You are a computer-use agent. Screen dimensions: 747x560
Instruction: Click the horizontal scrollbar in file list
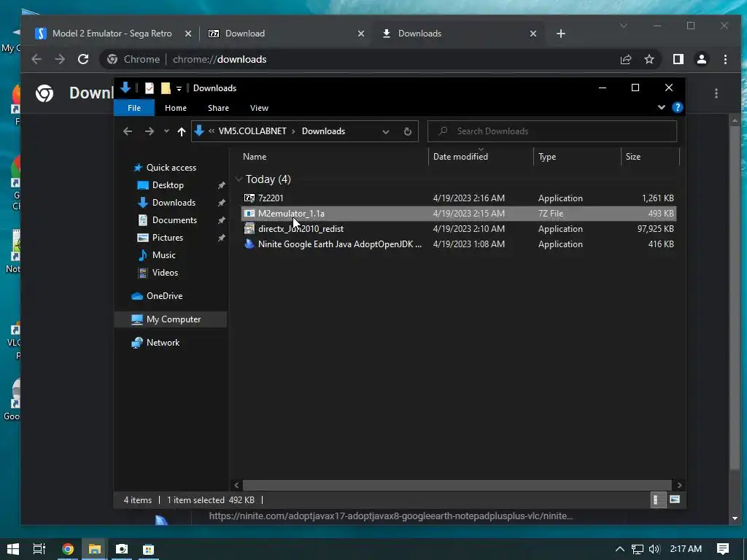point(457,485)
